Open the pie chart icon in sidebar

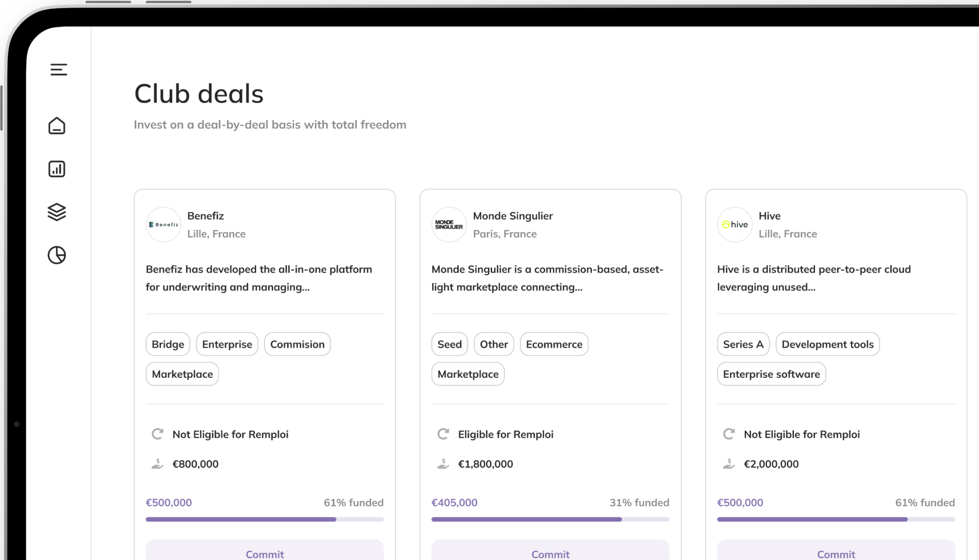pyautogui.click(x=57, y=255)
